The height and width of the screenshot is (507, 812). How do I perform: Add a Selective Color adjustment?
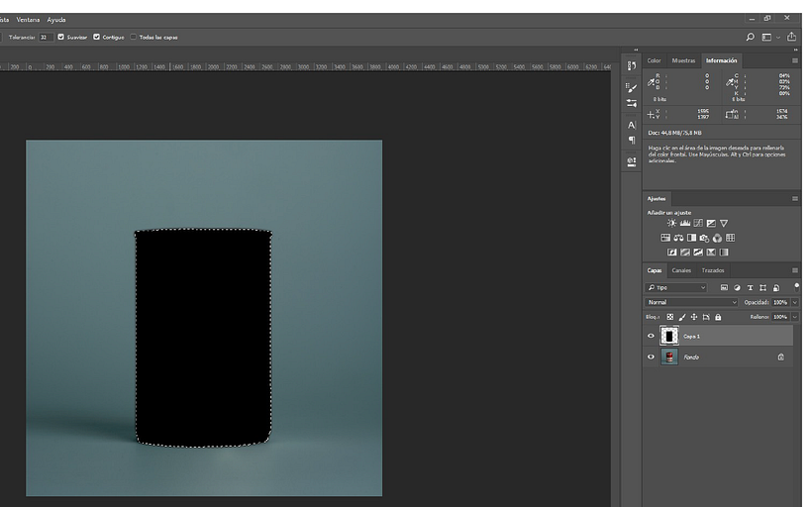711,253
